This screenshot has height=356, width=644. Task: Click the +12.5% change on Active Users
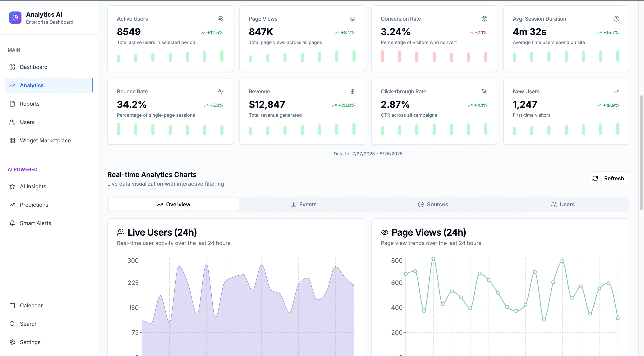pos(212,33)
